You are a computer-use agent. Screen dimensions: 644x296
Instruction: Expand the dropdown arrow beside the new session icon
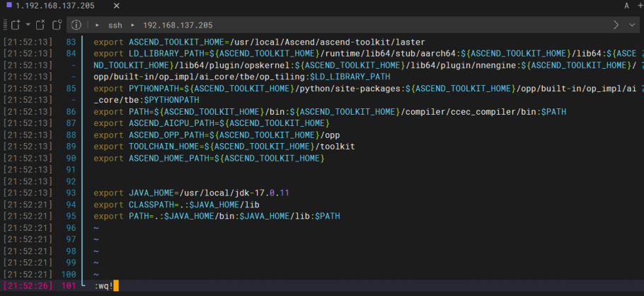pyautogui.click(x=28, y=25)
